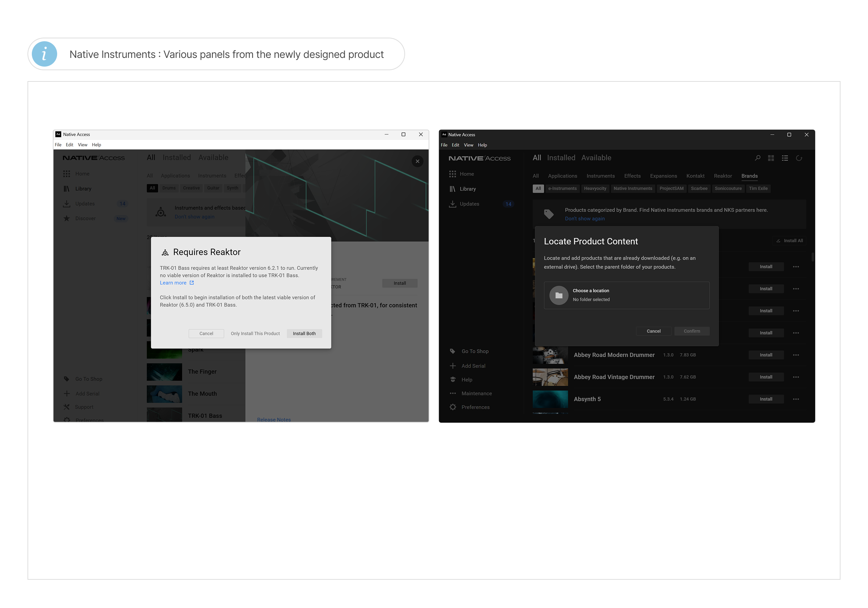Click the scrollbar in the dark product list

coord(812,257)
